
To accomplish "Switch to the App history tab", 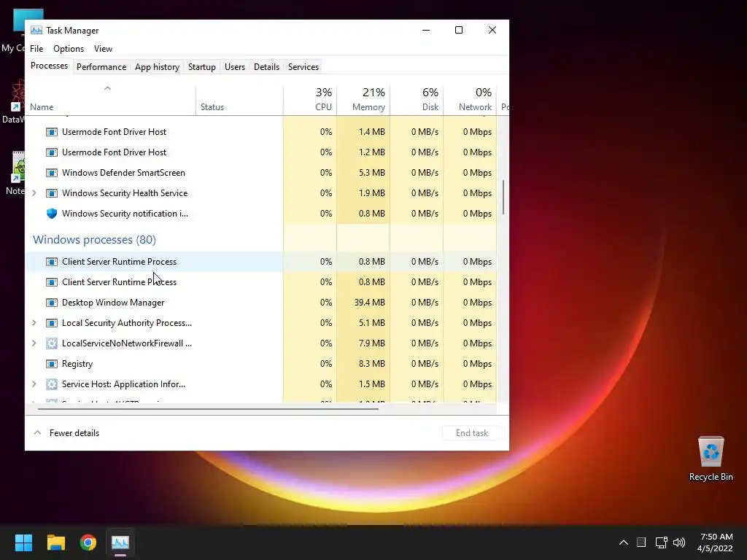I will coord(158,67).
